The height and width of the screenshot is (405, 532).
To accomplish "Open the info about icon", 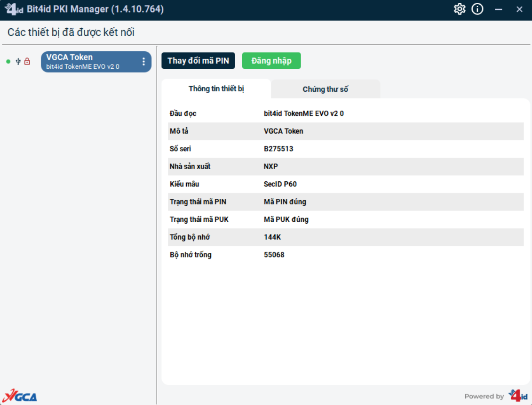I will tap(477, 9).
